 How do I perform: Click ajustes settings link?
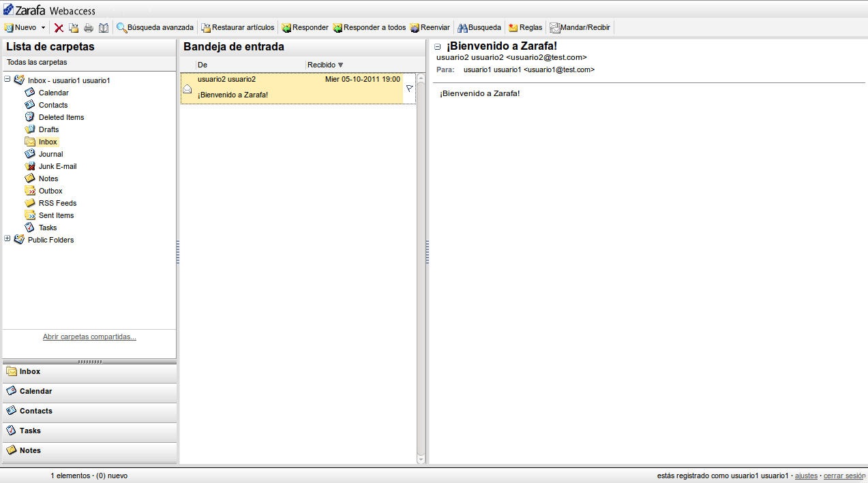(806, 476)
